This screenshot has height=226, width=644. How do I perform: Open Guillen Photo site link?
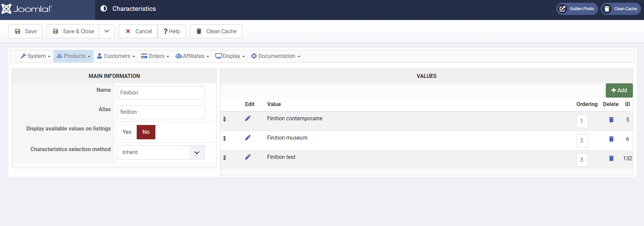577,9
